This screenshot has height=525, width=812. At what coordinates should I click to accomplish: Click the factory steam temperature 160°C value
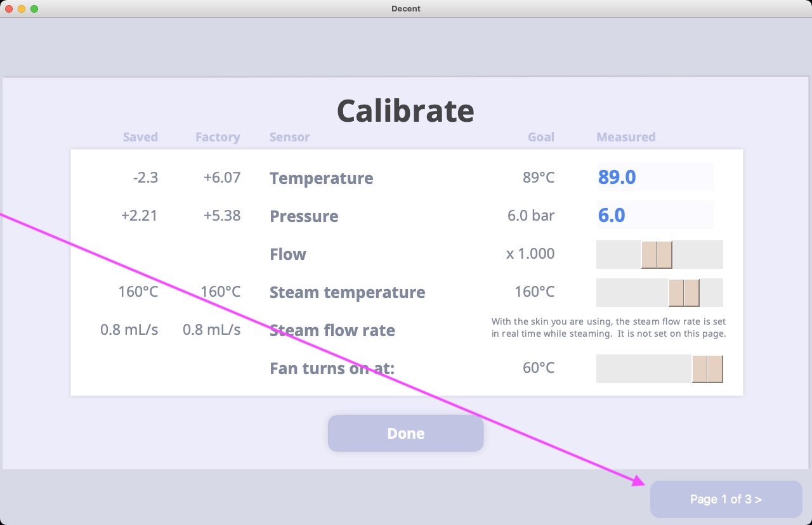[x=221, y=292]
